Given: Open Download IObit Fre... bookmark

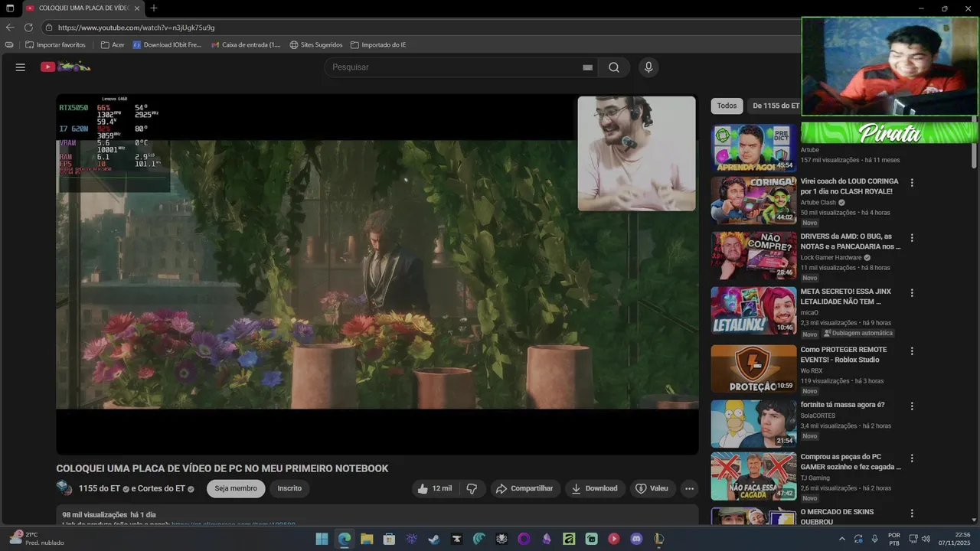Looking at the screenshot, I should (x=167, y=45).
